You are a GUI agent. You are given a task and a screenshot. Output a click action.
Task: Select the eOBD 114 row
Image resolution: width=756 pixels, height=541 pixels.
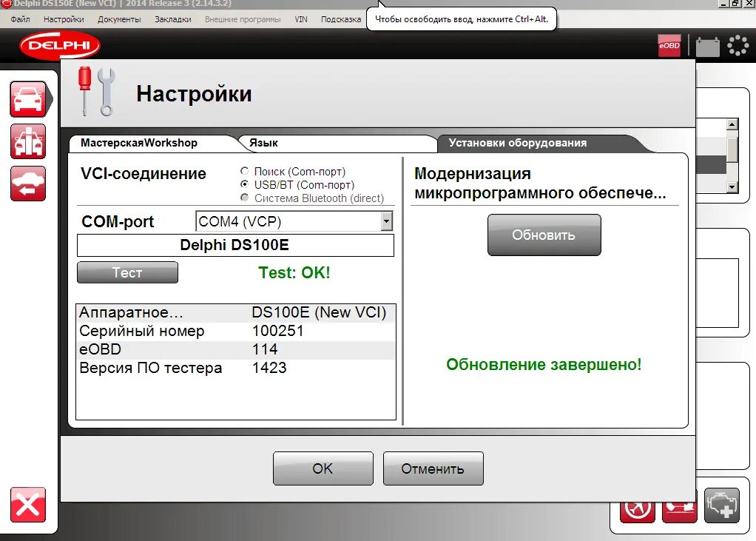point(236,349)
